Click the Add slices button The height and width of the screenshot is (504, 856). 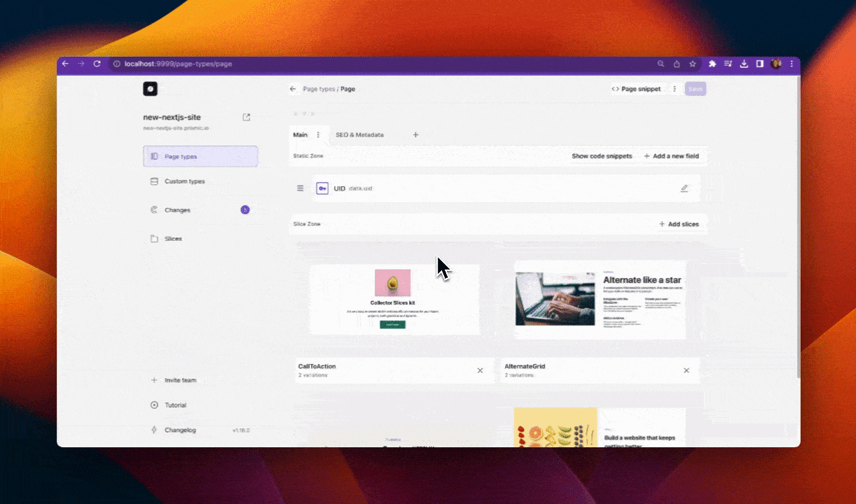tap(679, 224)
